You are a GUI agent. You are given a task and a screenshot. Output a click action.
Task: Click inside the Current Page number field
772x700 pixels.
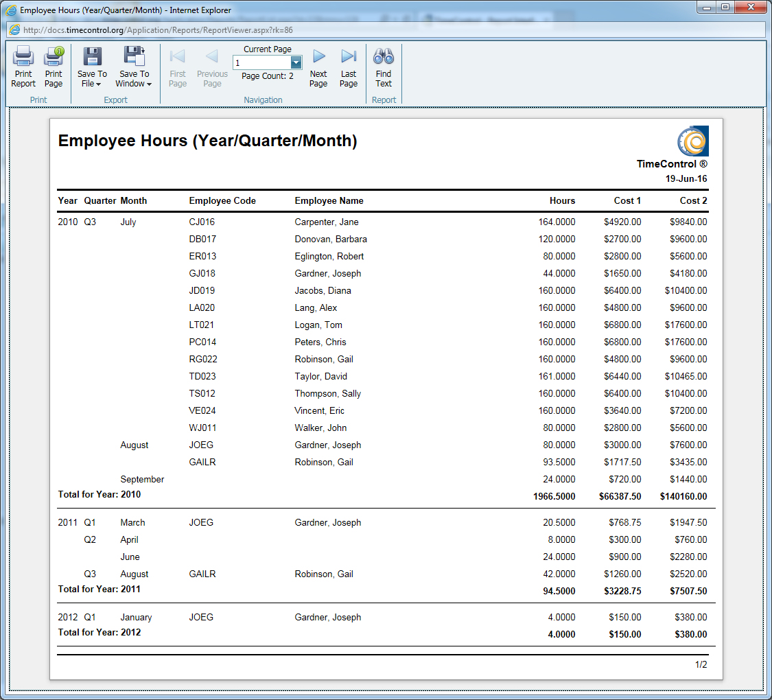[x=261, y=62]
